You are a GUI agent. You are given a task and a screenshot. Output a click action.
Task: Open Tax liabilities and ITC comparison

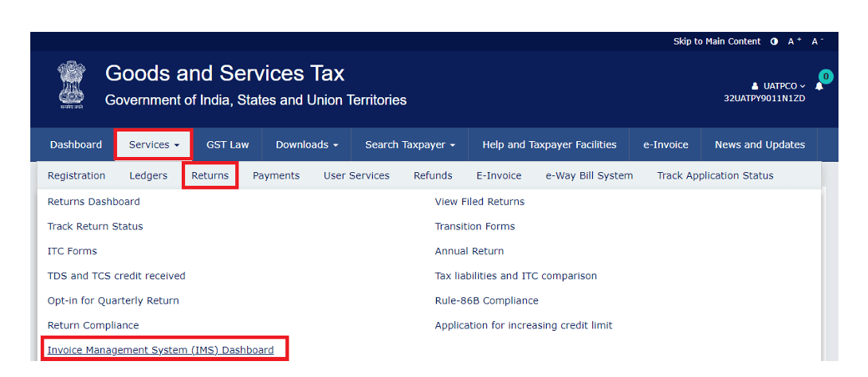pyautogui.click(x=516, y=276)
